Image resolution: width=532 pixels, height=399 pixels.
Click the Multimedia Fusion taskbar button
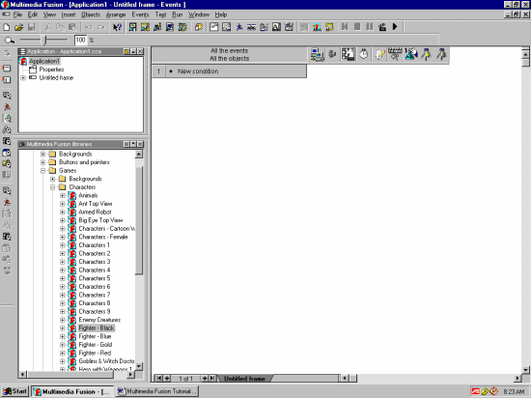(x=71, y=391)
